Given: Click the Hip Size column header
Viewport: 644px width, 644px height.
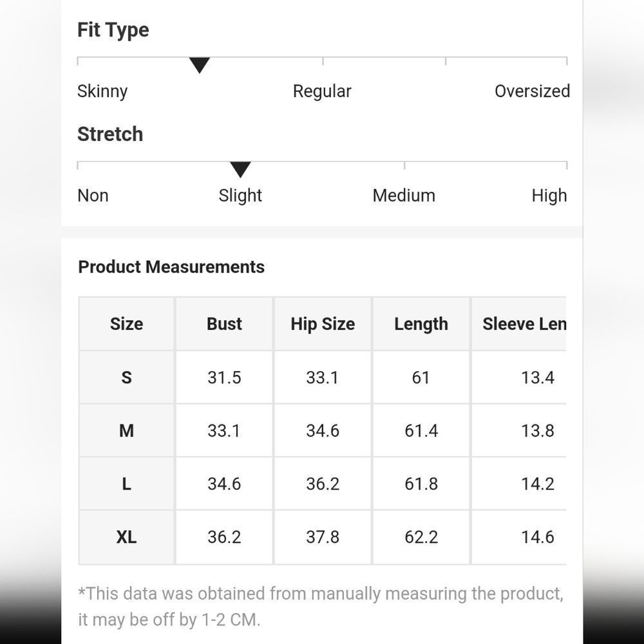Looking at the screenshot, I should 323,324.
